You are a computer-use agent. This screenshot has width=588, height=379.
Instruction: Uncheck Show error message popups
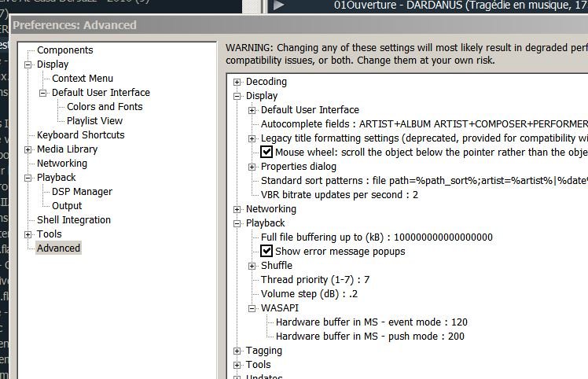pyautogui.click(x=266, y=252)
